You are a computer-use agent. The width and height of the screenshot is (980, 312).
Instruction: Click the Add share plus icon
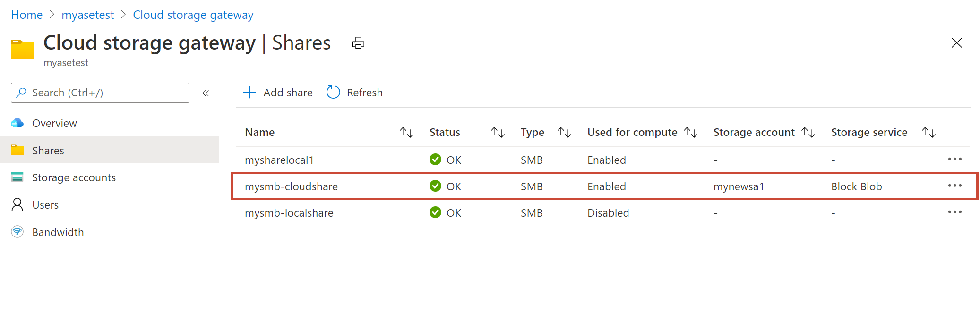[x=249, y=93]
